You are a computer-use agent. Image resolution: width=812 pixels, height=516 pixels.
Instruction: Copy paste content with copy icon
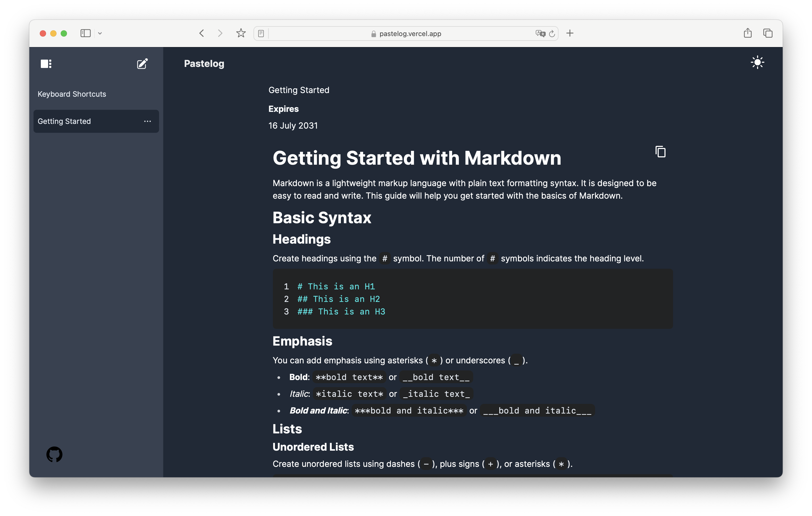[660, 152]
